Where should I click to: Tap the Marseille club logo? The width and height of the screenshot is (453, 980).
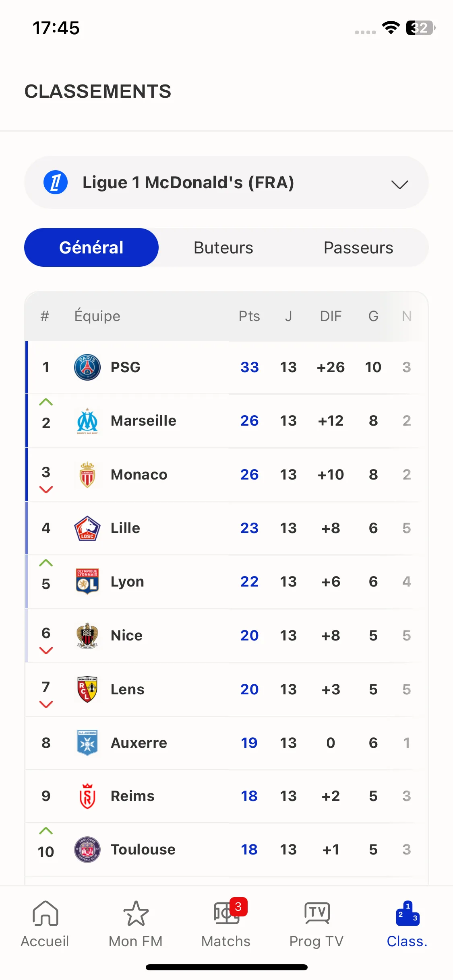87,421
